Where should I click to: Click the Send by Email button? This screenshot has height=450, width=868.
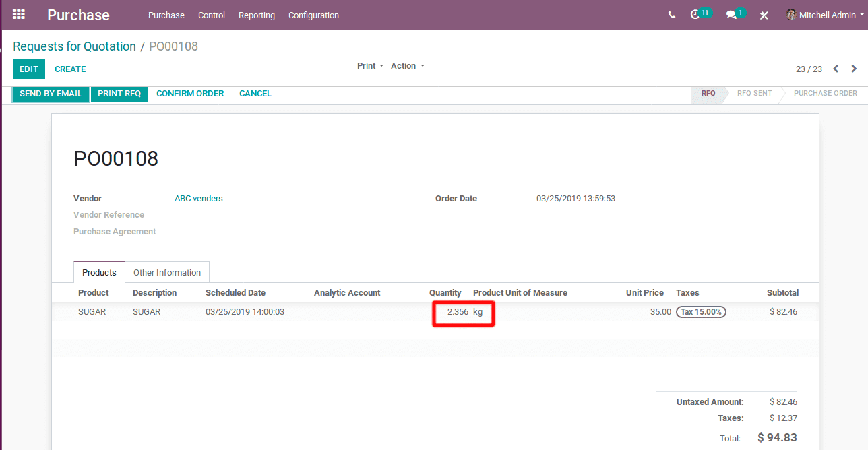click(x=51, y=94)
